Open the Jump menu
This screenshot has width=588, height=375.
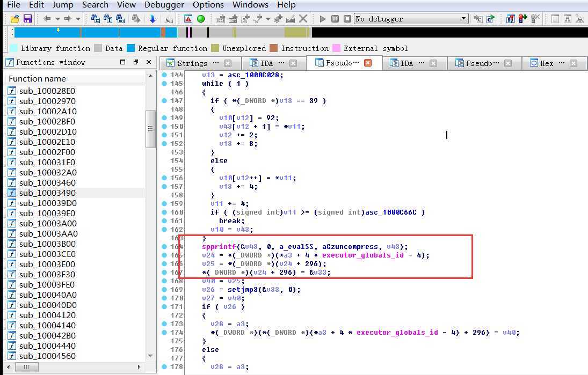coord(63,5)
